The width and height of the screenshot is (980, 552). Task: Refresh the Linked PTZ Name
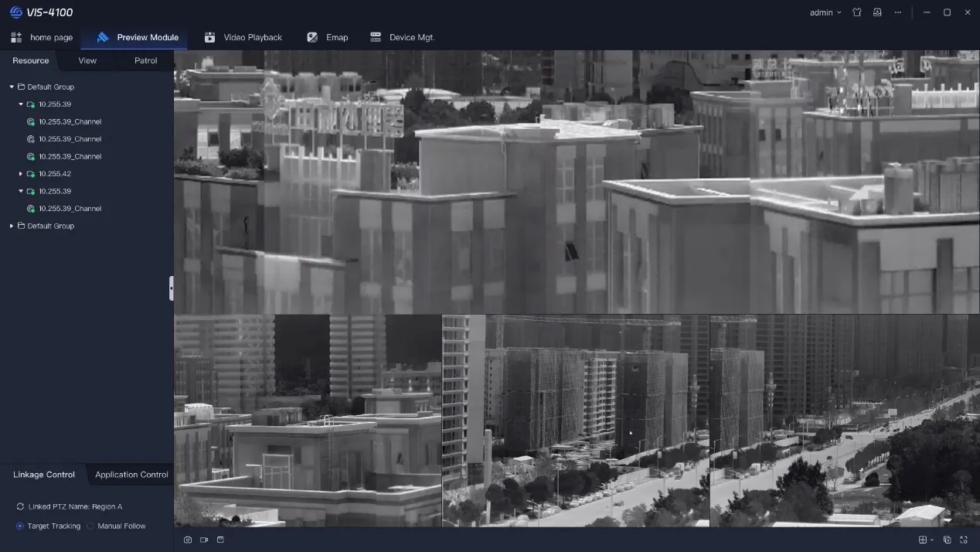coord(20,507)
